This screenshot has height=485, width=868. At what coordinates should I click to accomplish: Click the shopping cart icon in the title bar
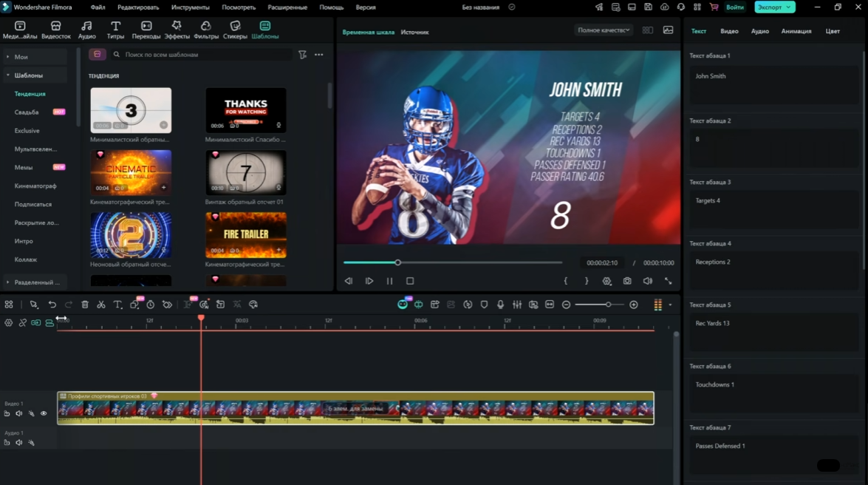point(714,7)
